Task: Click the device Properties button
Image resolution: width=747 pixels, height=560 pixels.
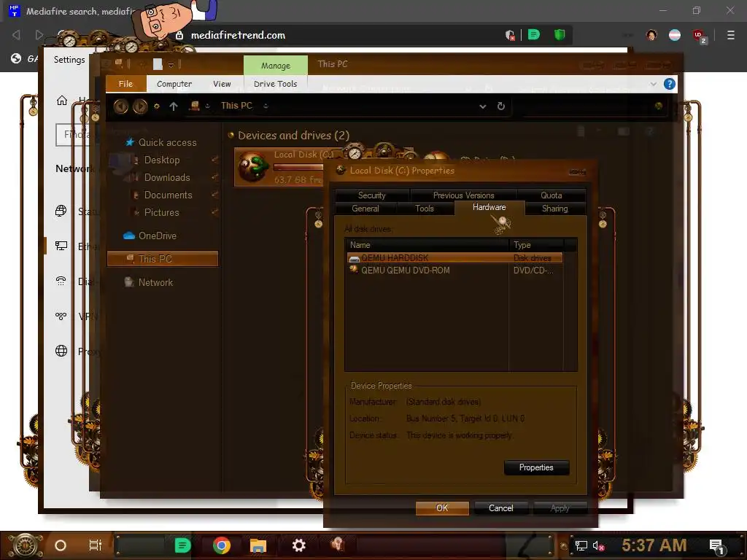Action: 536,467
